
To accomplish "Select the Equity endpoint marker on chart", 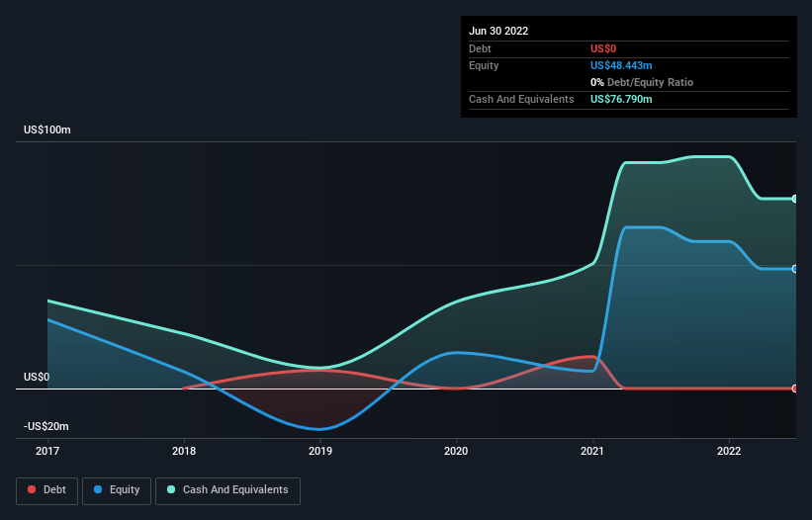I will (795, 269).
